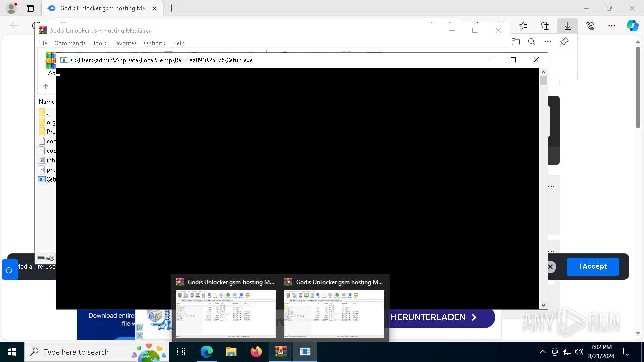Viewport: 644px width, 362px height.
Task: Open Edge Settings and more menu
Action: (612, 26)
